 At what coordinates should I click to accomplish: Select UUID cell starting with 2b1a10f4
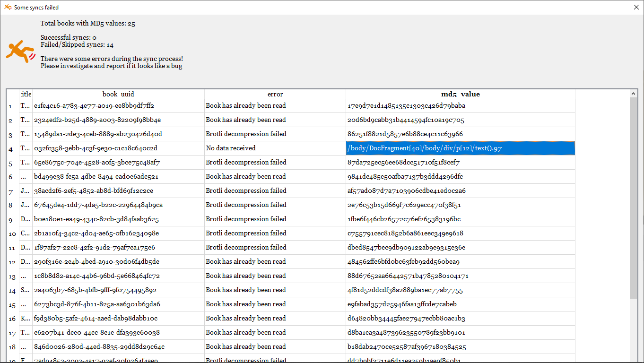coord(118,233)
